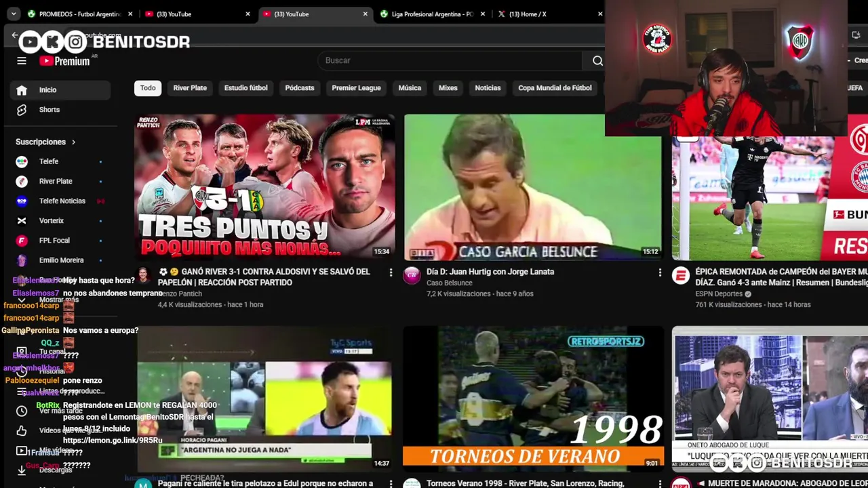Open Torneos Verano 1998 video title
The width and height of the screenshot is (868, 488).
[526, 483]
